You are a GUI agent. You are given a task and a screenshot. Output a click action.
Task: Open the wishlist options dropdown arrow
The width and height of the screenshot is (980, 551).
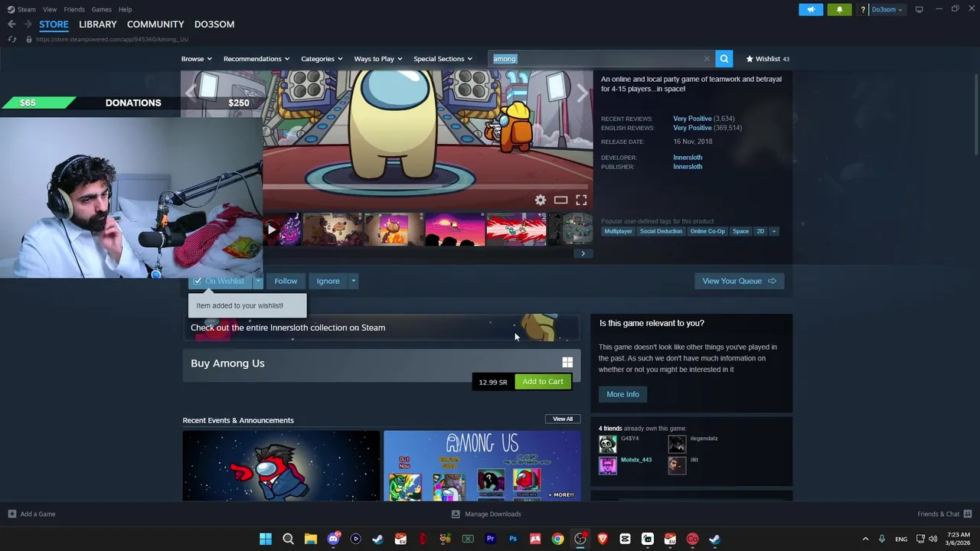(258, 281)
